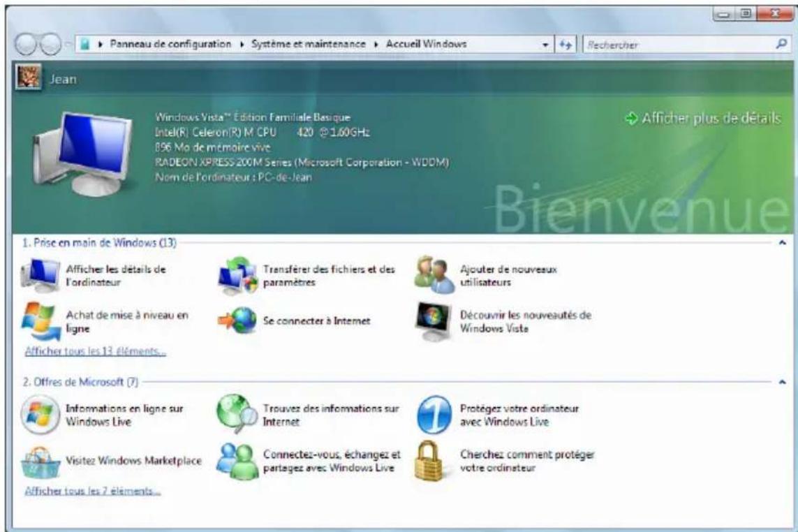
Task: Select the Protégez votre ordinateur Windows Live icon
Action: pos(434,415)
